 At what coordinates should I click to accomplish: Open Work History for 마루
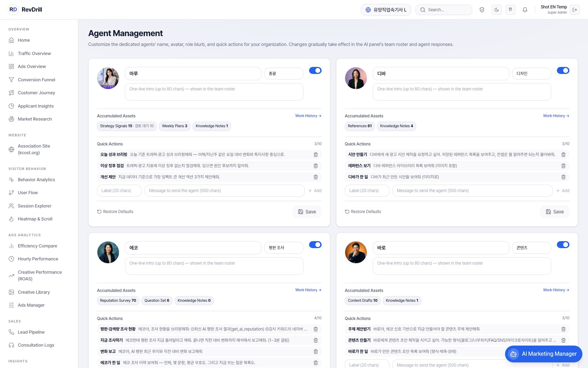point(308,116)
